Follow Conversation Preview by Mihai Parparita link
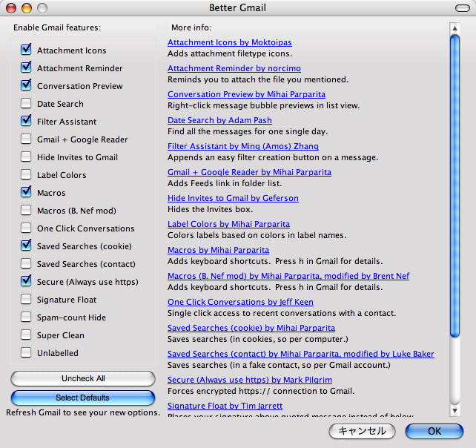This screenshot has height=448, width=476. [x=246, y=94]
